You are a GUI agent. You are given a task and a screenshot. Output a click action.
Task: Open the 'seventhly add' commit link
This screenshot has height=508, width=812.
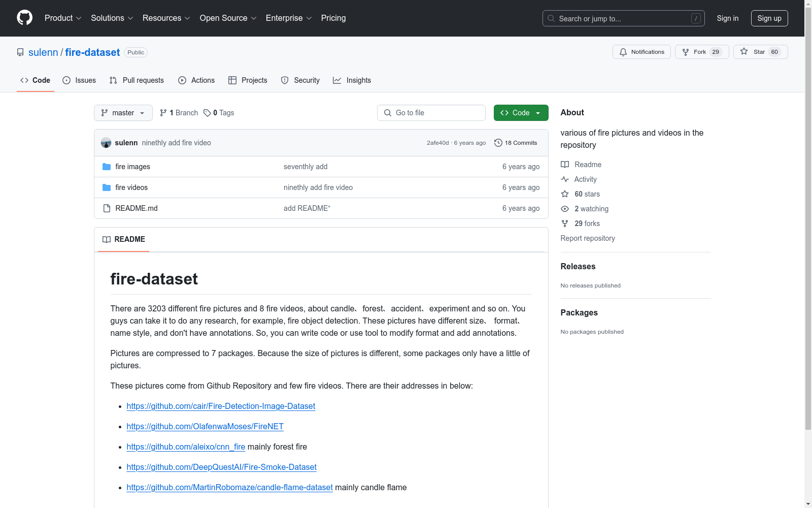(x=306, y=167)
